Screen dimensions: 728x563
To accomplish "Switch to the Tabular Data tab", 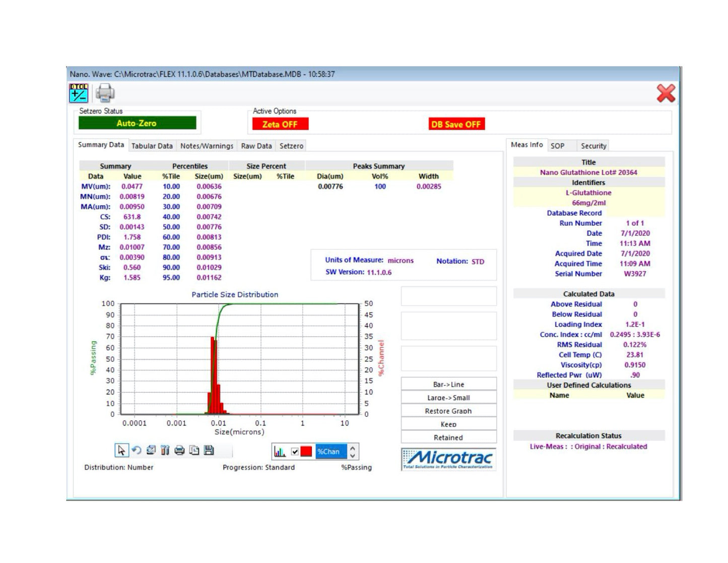I will pos(152,146).
